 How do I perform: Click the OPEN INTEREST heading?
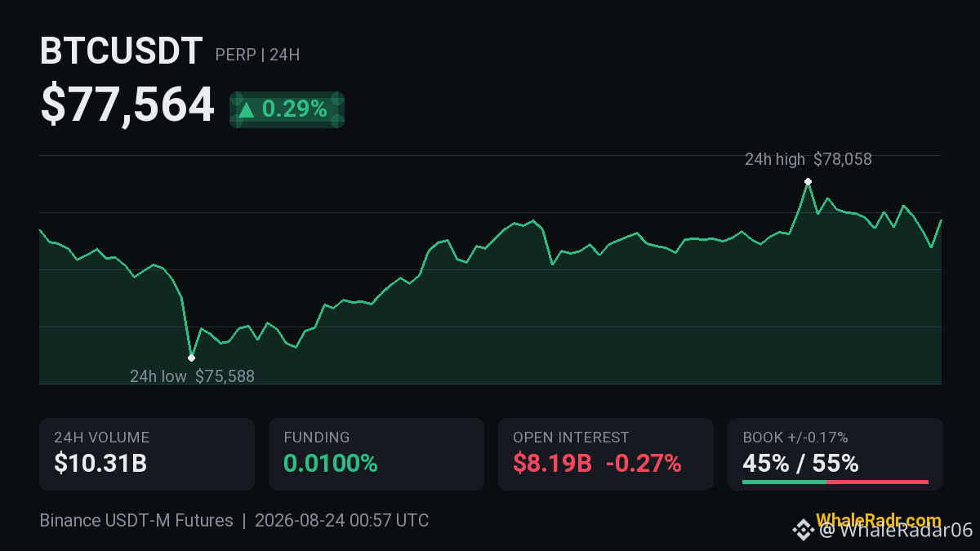pos(571,438)
